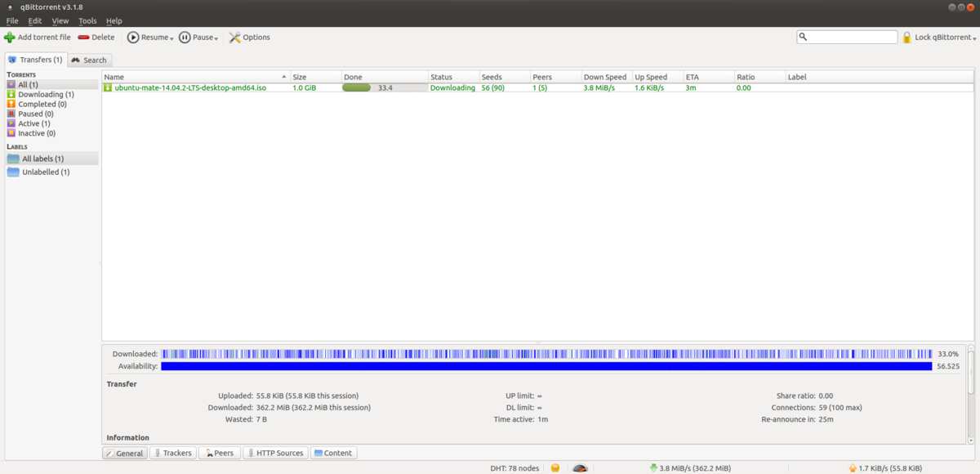Image resolution: width=980 pixels, height=474 pixels.
Task: Click the torrent's 33.4 progress bar
Action: pos(385,87)
